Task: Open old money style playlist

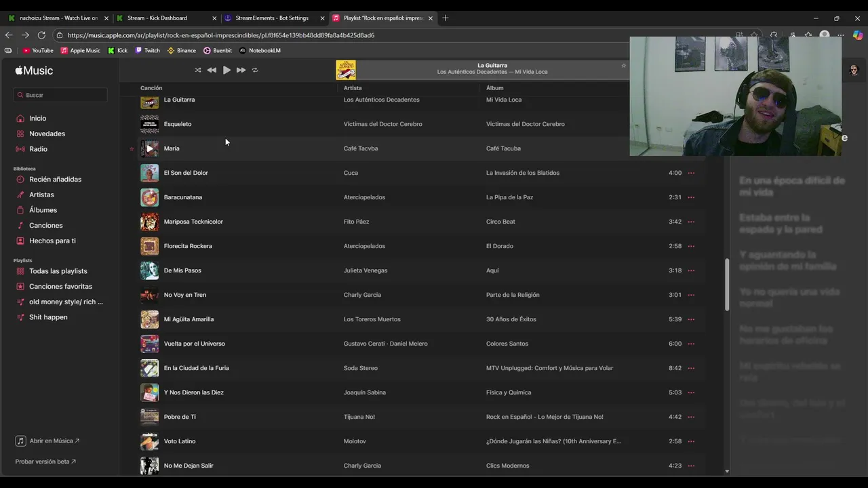Action: tap(66, 302)
